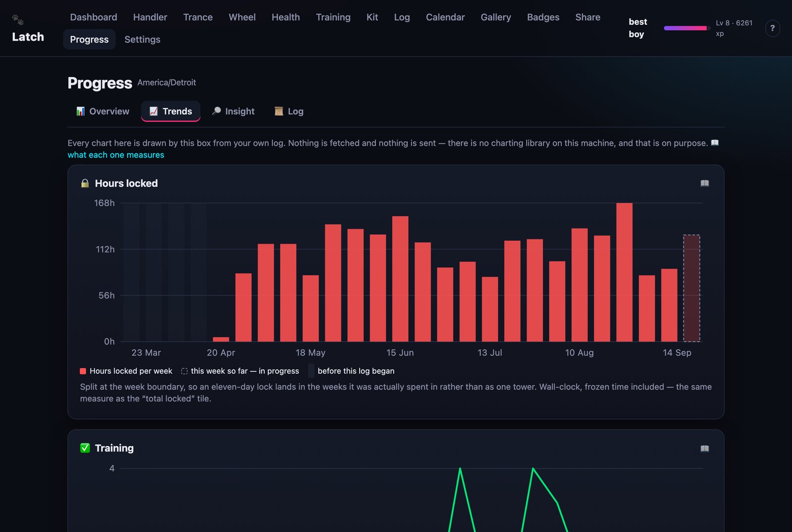Screen dimensions: 792x532
Task: Click the 'Progress' page heading
Action: pos(100,83)
